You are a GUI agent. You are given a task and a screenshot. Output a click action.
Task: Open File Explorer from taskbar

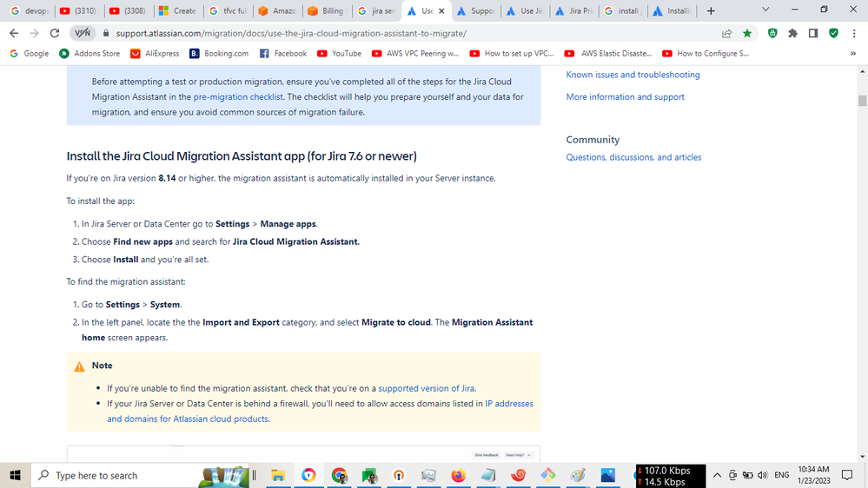[x=278, y=475]
